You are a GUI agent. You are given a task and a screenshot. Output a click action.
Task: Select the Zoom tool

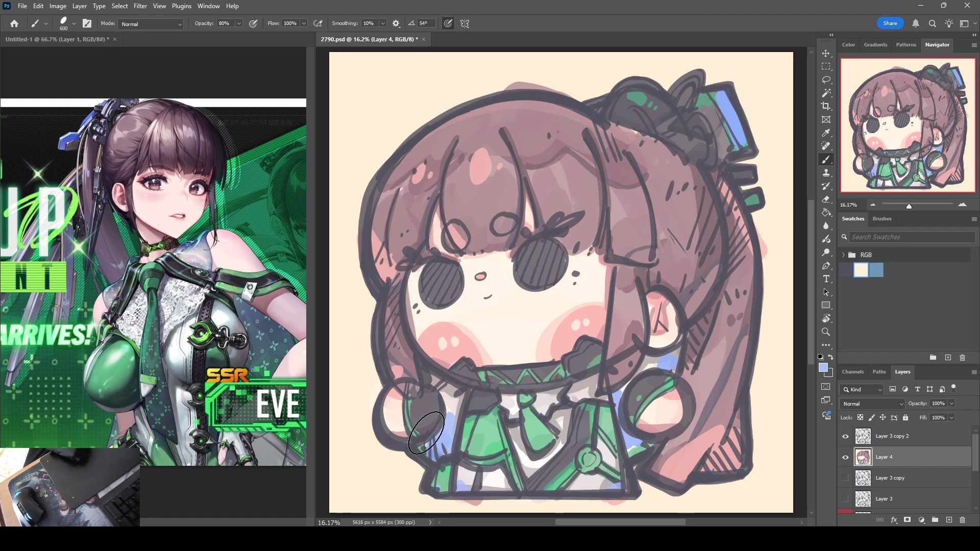826,332
